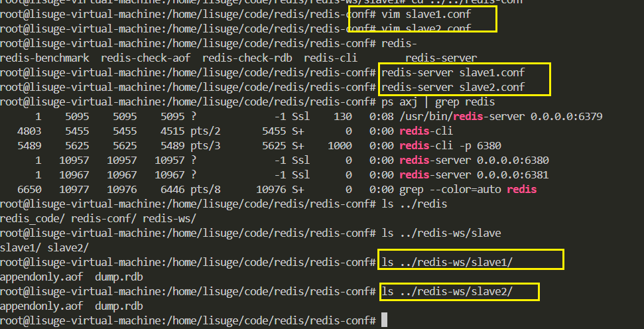The image size is (644, 329).
Task: Click 'redis-check-aof' in tab completion list
Action: [145, 58]
